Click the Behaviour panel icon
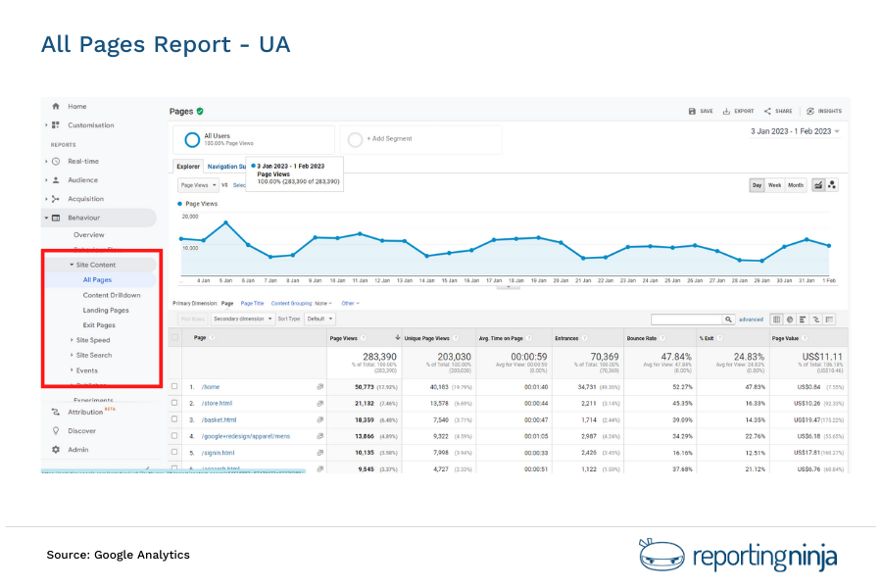882x588 pixels. click(x=56, y=218)
